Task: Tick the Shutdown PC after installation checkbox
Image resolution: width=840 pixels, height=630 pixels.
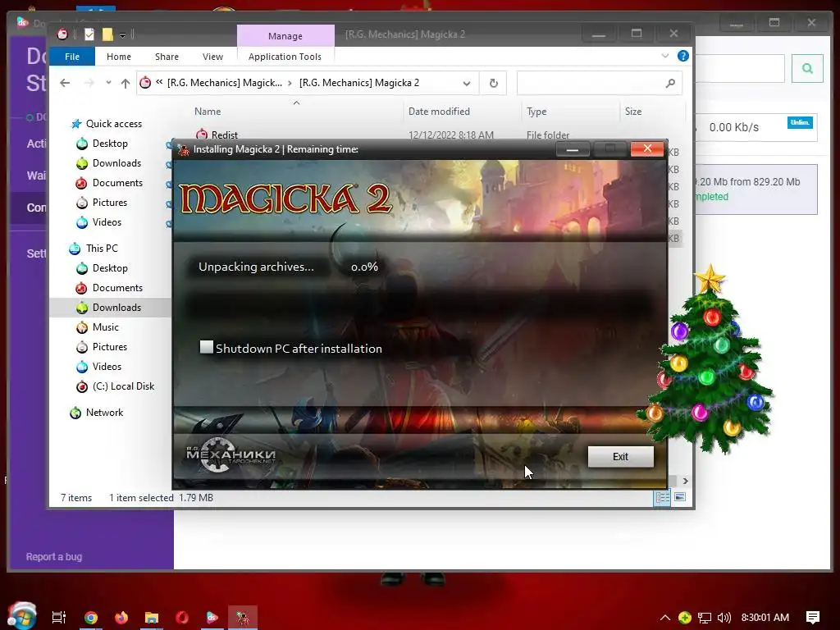Action: click(x=206, y=347)
